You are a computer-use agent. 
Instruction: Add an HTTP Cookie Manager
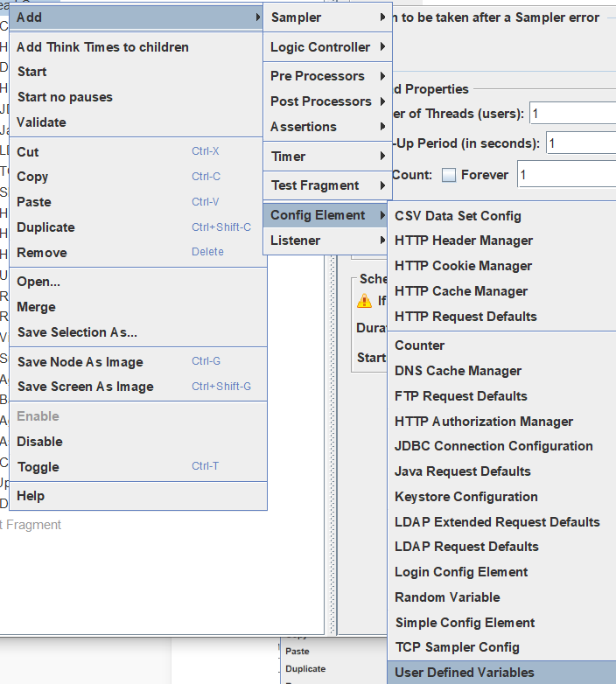tap(501, 266)
